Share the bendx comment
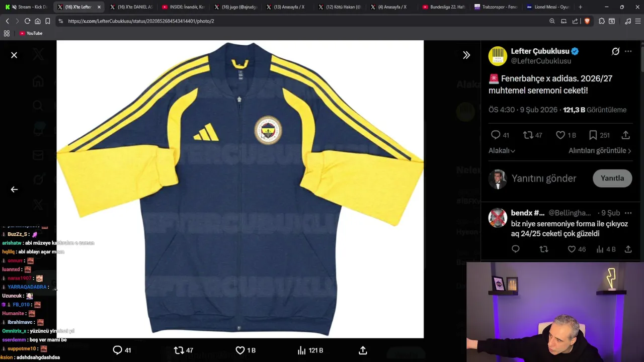 pos(628,249)
